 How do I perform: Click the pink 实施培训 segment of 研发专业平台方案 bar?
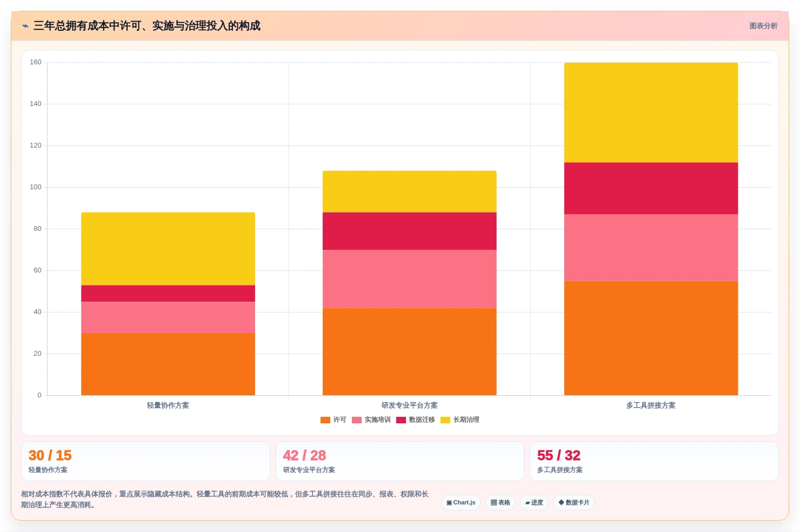[410, 279]
